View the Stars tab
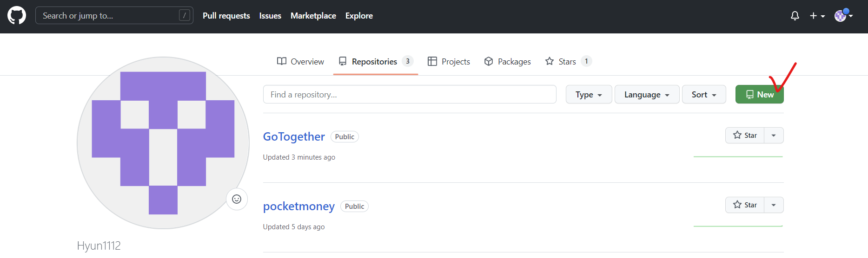Viewport: 868px width, 258px height. (x=568, y=61)
